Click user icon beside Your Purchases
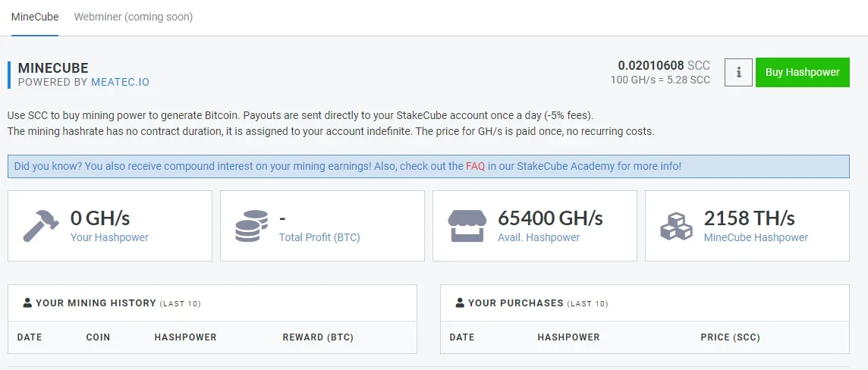Image resolution: width=868 pixels, height=370 pixels. pos(460,303)
